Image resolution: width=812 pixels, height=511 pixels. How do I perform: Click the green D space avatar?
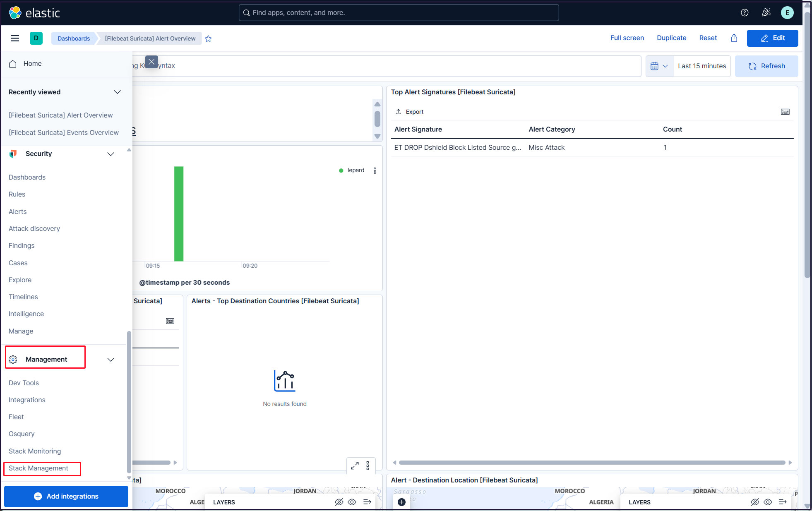(36, 38)
